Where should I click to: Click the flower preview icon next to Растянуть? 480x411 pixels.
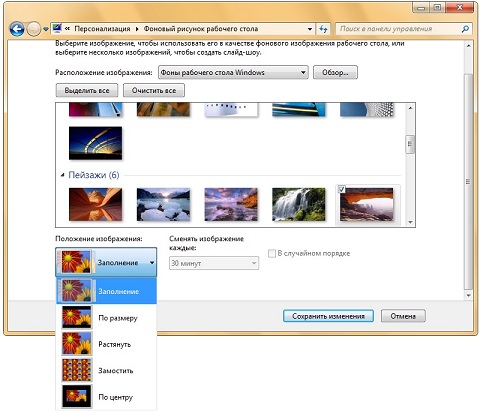(x=77, y=344)
